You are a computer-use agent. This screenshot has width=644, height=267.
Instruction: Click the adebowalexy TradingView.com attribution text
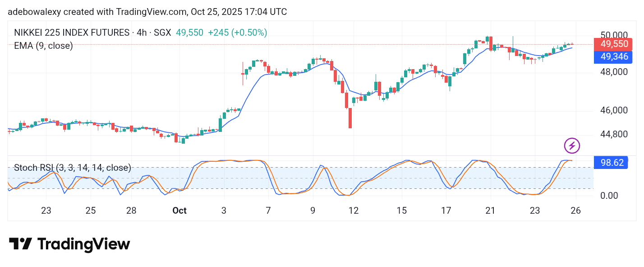pos(147,12)
